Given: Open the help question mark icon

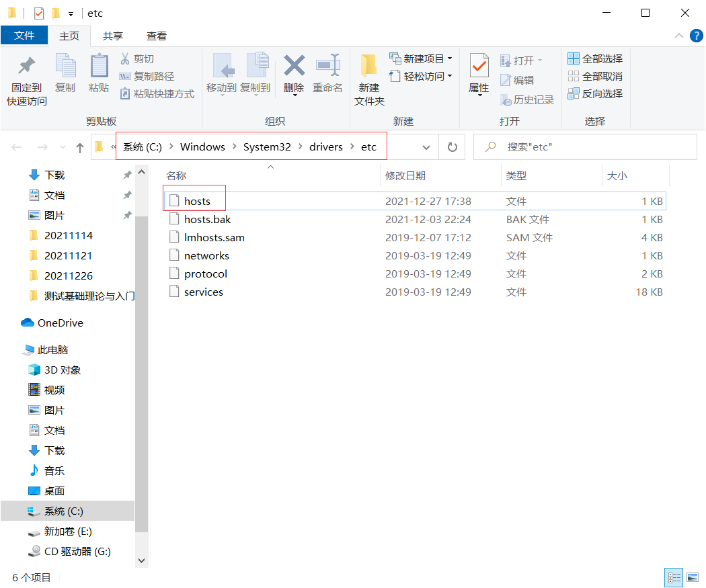Looking at the screenshot, I should coord(697,36).
